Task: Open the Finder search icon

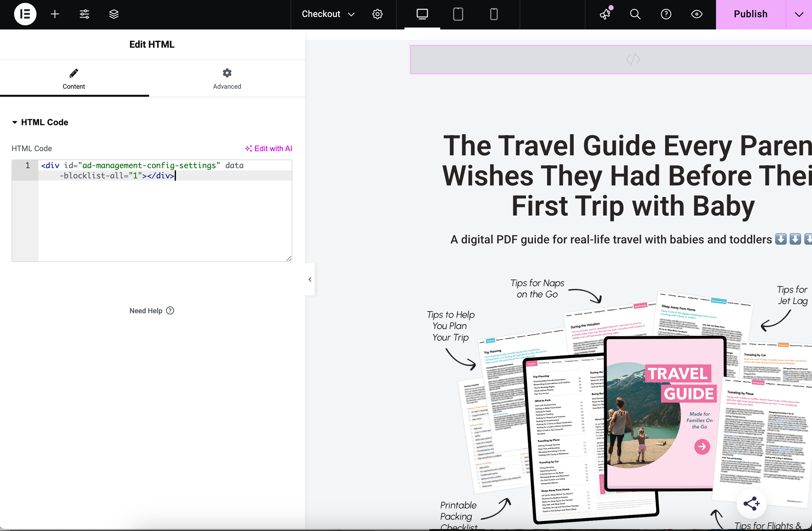Action: (x=635, y=14)
